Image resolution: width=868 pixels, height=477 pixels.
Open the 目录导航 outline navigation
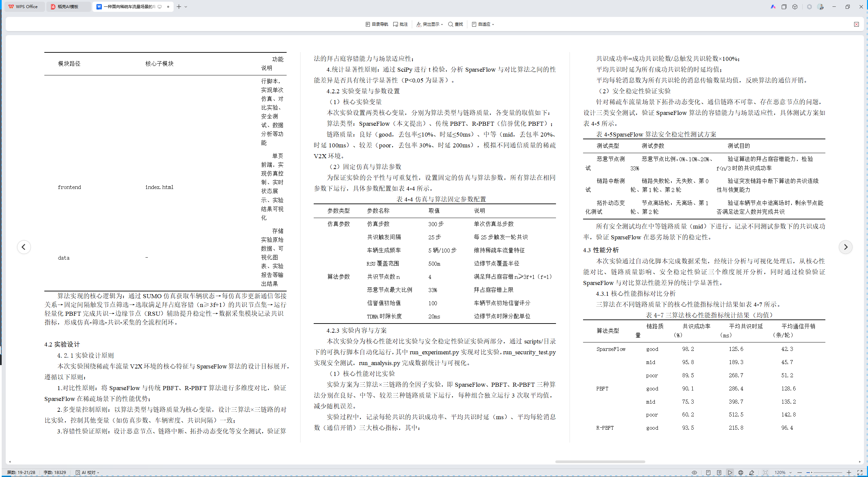click(x=377, y=24)
